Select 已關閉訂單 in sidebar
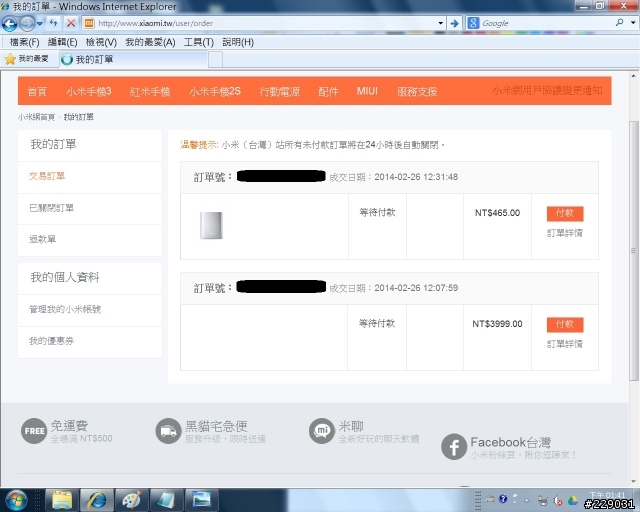The height and width of the screenshot is (512, 640). pos(51,208)
